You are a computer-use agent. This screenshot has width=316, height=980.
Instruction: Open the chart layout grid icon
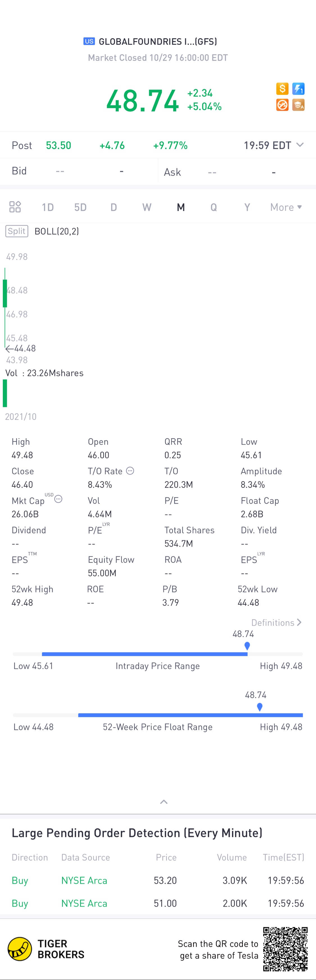(15, 207)
